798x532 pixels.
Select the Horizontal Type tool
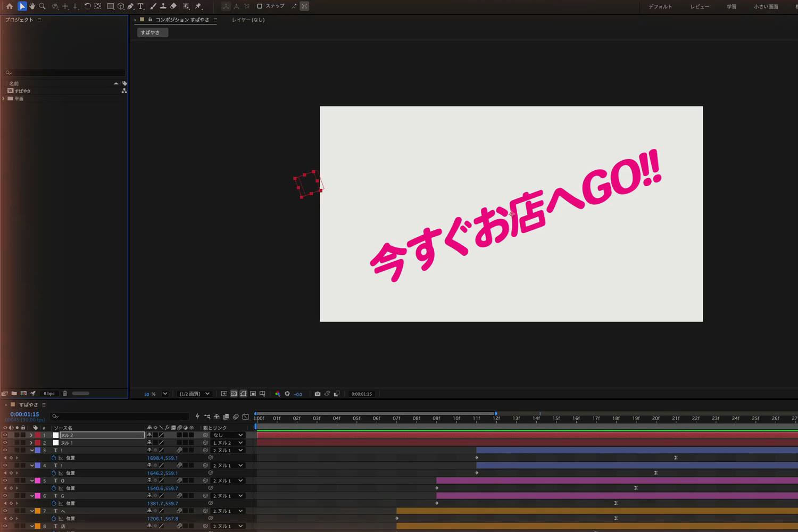(x=140, y=6)
